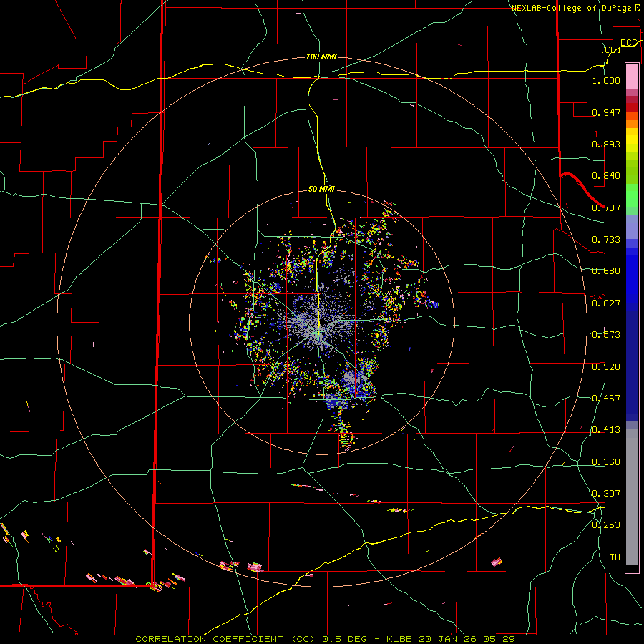The image size is (644, 644).
Task: Click the 50 NMI range ring label
Action: [321, 189]
